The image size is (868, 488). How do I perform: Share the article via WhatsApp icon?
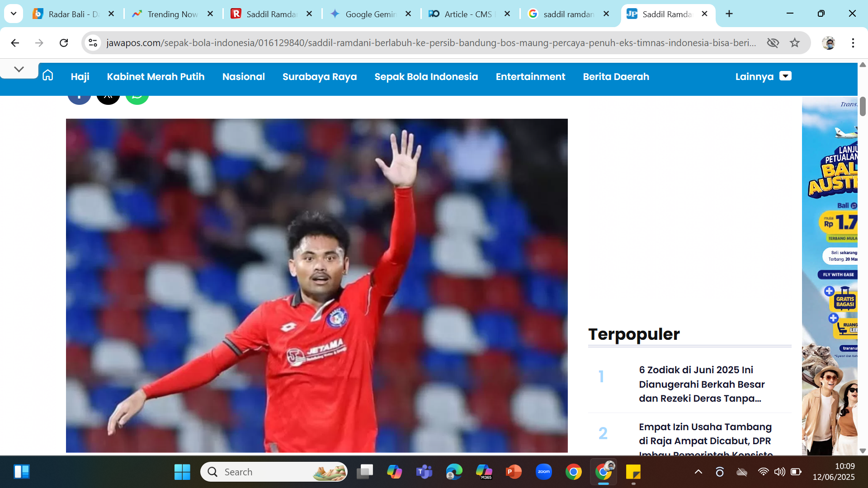click(x=137, y=99)
